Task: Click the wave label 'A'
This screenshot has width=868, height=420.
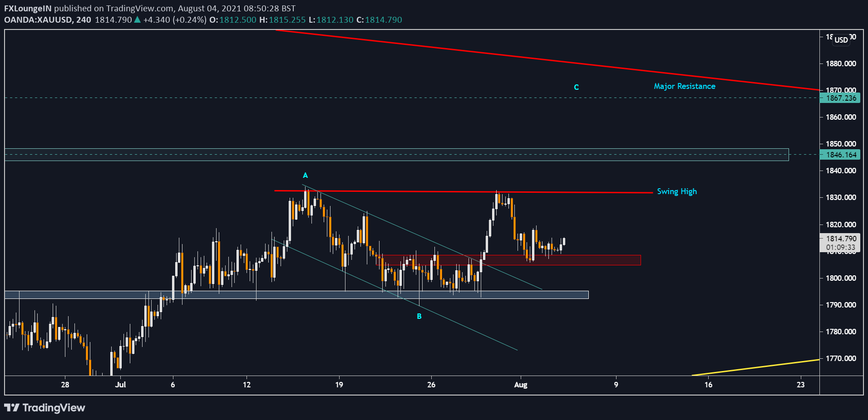Action: (x=306, y=175)
